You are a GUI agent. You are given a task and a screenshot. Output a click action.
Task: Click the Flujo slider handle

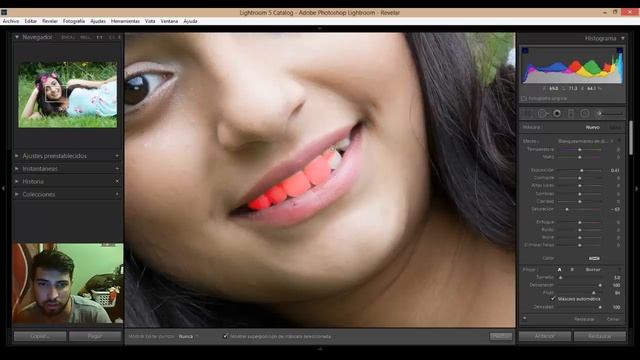click(593, 293)
